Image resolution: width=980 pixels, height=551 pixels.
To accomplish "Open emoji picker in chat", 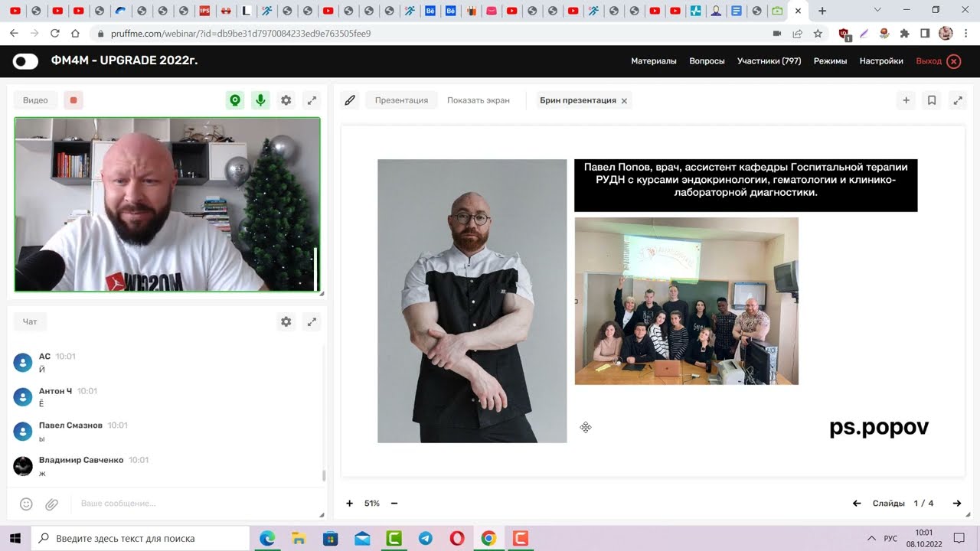I will point(26,504).
